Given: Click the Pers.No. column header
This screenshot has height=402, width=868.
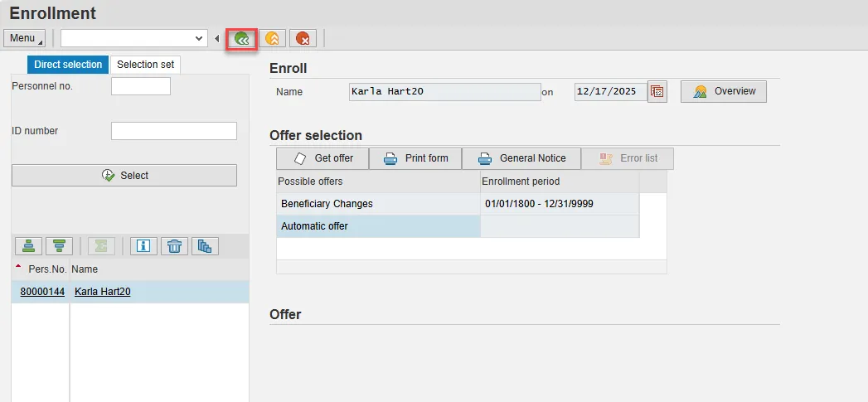Looking at the screenshot, I should [41, 269].
